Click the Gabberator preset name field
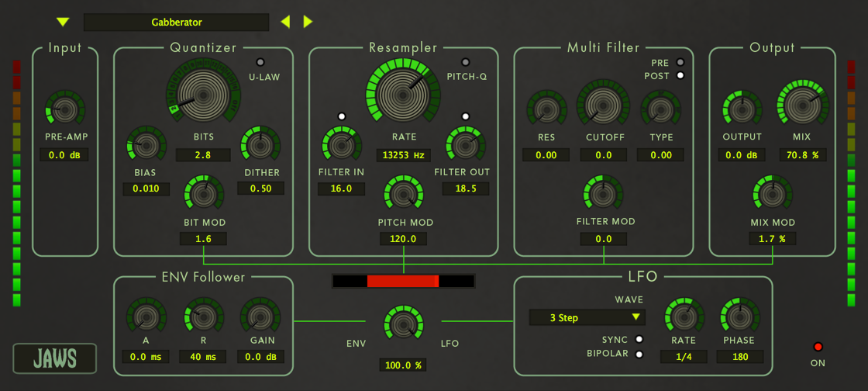Viewport: 868px width, 391px height. point(176,22)
